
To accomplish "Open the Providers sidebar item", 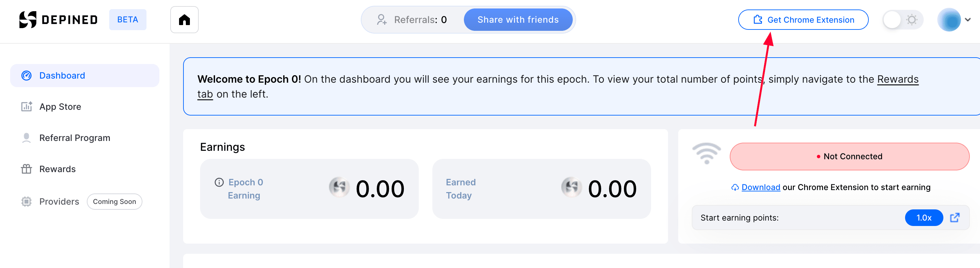I will click(59, 202).
